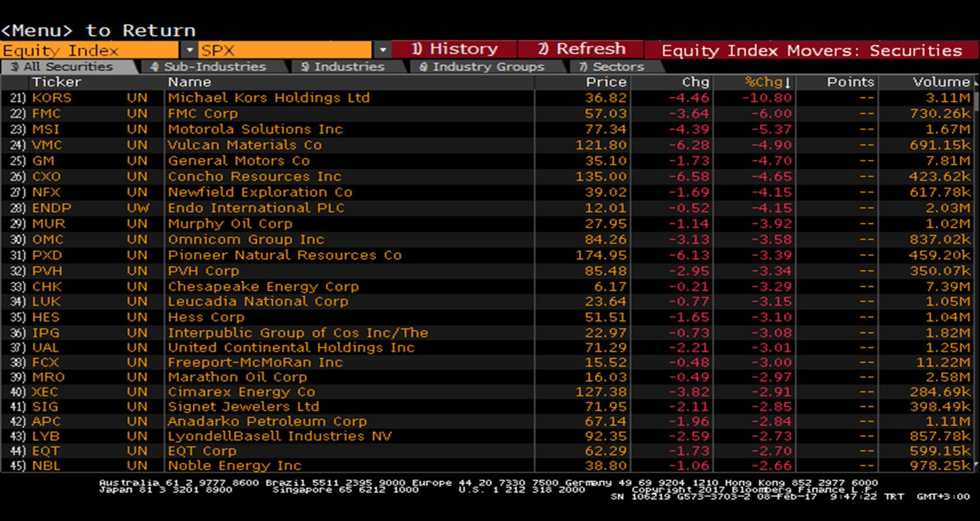Screen dimensions: 980x521
Task: Click Chesapeake Energy Corp name
Action: pyautogui.click(x=264, y=287)
